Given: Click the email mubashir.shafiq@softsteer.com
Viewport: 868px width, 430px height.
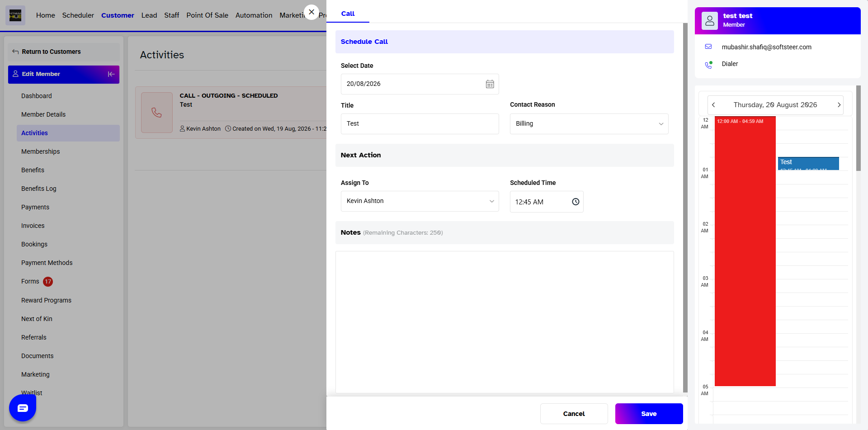Looking at the screenshot, I should 766,47.
